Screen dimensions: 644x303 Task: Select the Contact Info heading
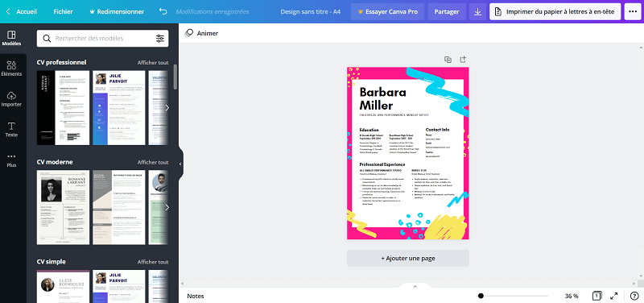coord(437,130)
